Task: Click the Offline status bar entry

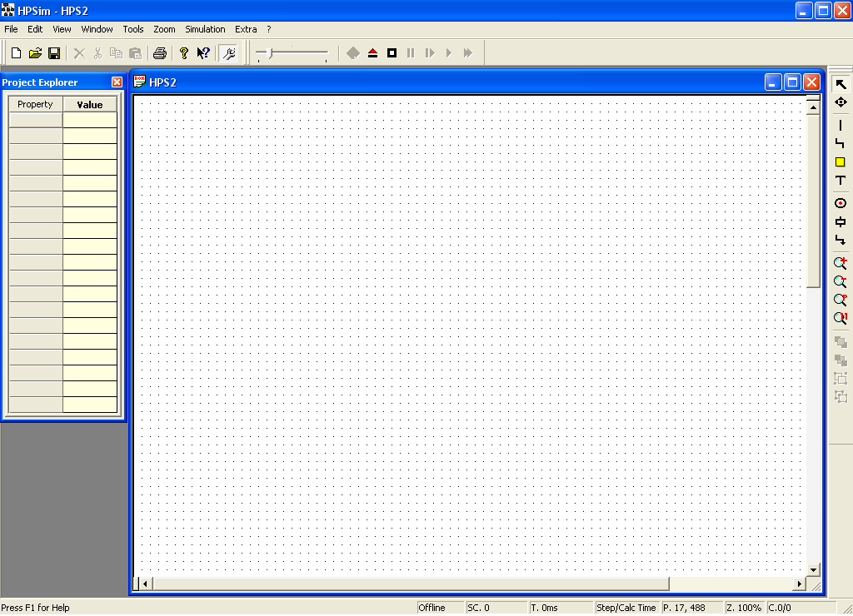Action: pyautogui.click(x=441, y=608)
